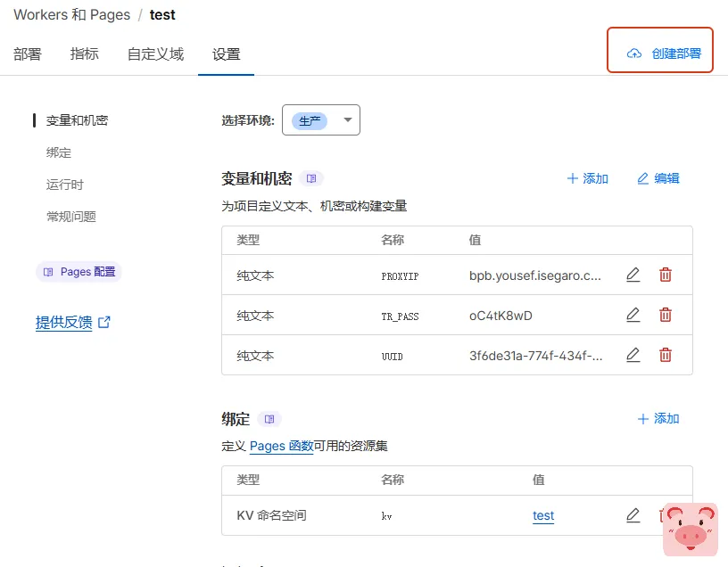Click 编辑 to edit variables

click(x=658, y=178)
